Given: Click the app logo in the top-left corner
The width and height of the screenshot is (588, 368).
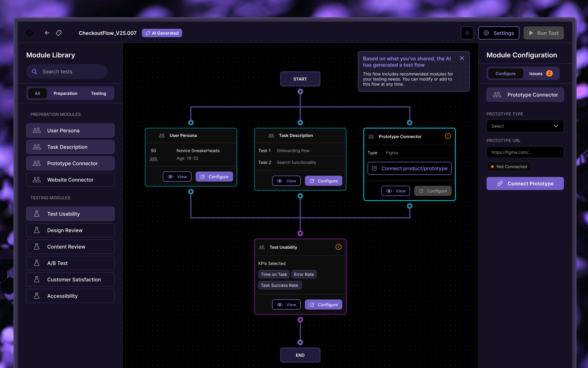Looking at the screenshot, I should [x=29, y=33].
